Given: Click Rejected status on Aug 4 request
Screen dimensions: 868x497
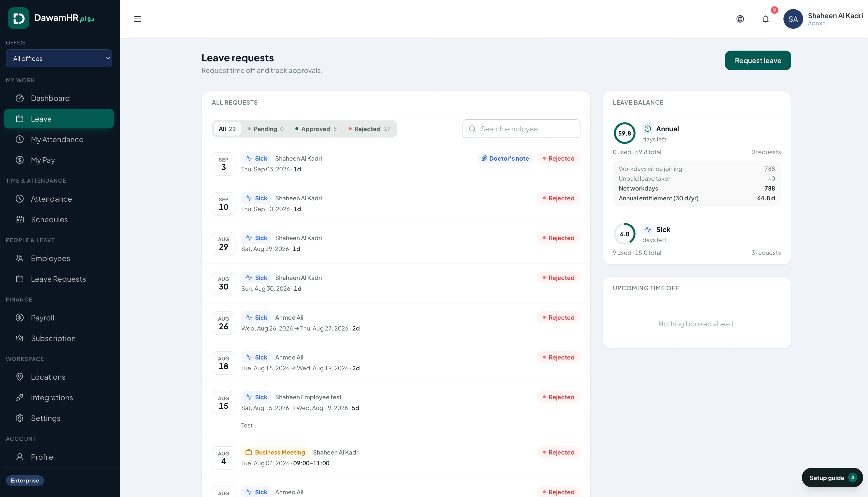Looking at the screenshot, I should pos(559,452).
